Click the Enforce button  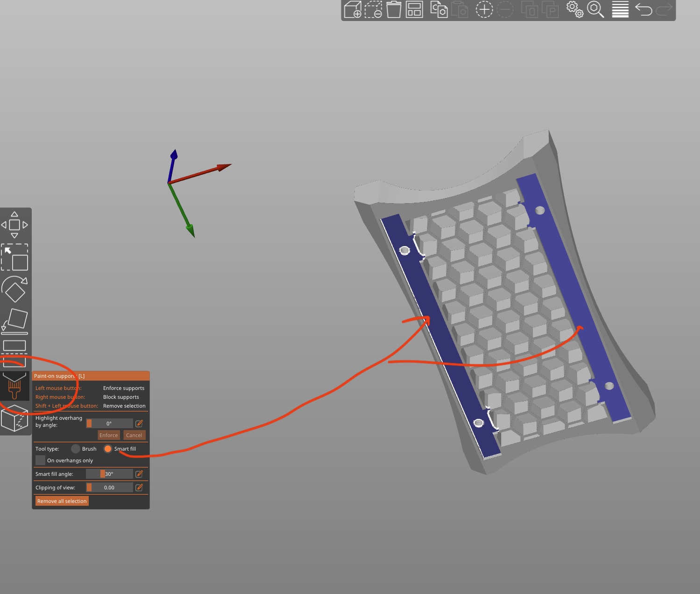(109, 435)
